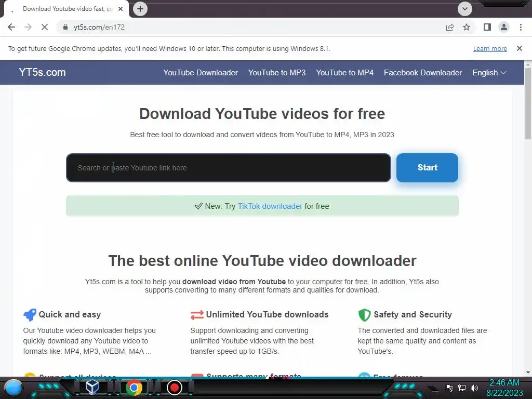
Task: Switch to Chrome in the taskbar
Action: coord(134,388)
